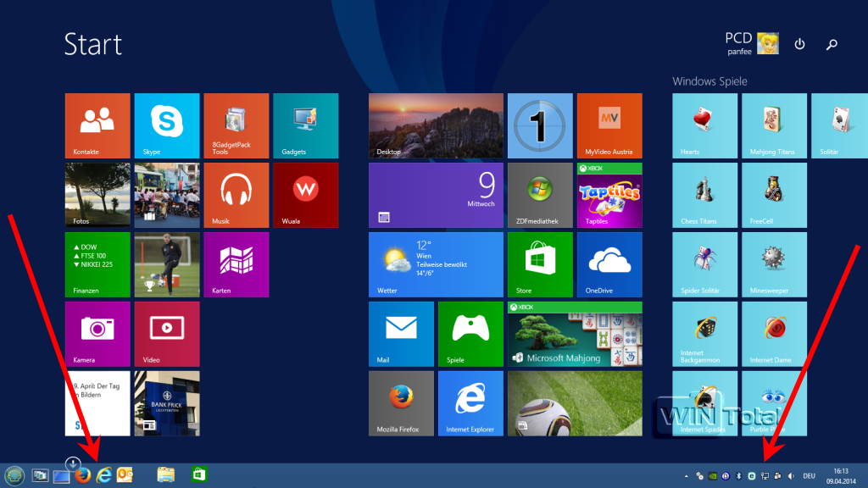868x488 pixels.
Task: Click the search magnifier icon
Action: point(832,44)
